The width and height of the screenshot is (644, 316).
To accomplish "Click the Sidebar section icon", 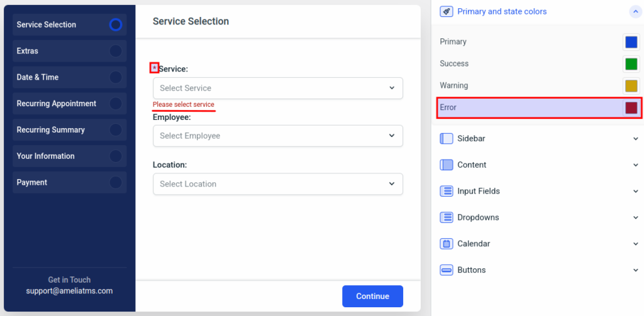I will [446, 139].
